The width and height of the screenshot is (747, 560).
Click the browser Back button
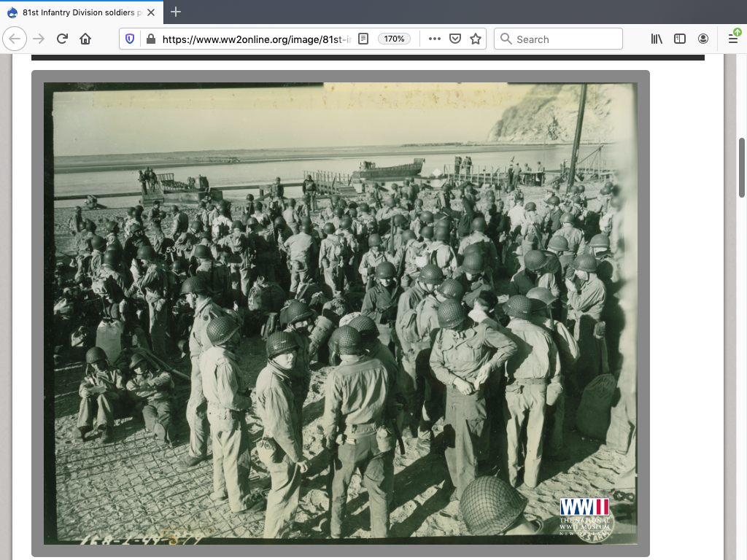click(16, 39)
